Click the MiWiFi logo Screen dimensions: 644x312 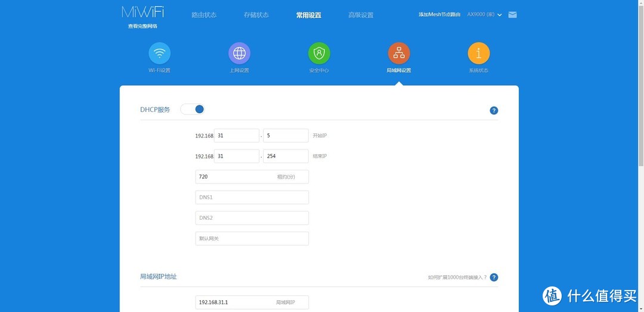[x=143, y=12]
